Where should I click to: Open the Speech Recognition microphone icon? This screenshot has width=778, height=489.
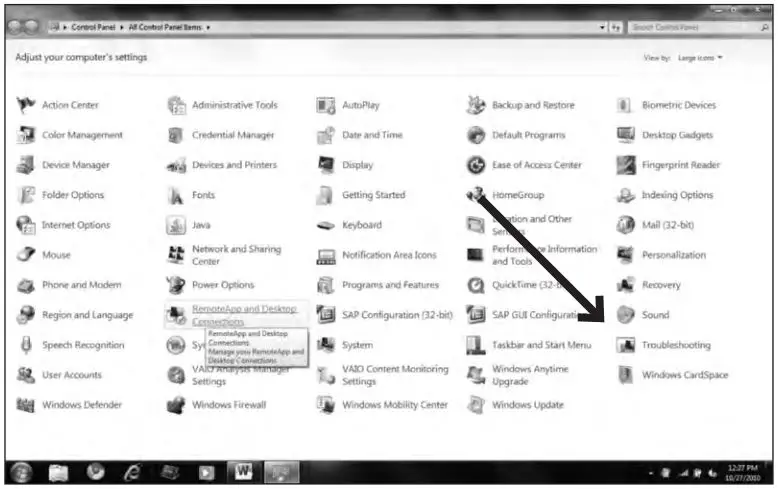26,345
